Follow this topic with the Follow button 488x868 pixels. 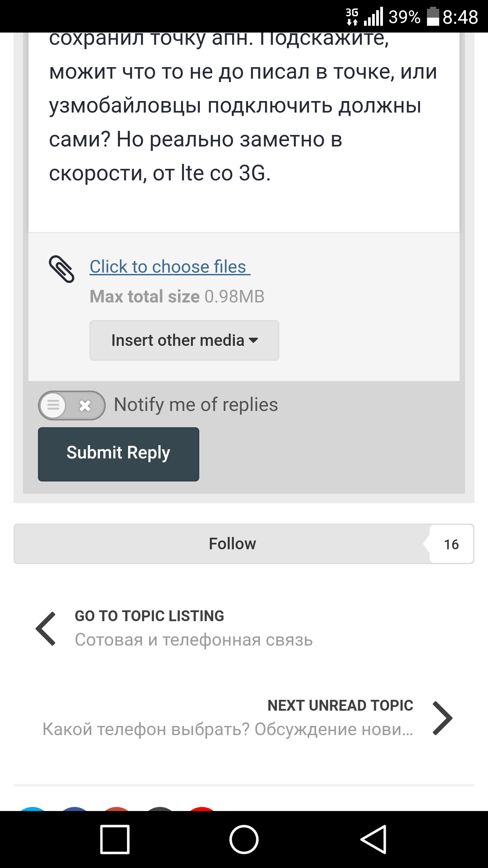coord(232,544)
